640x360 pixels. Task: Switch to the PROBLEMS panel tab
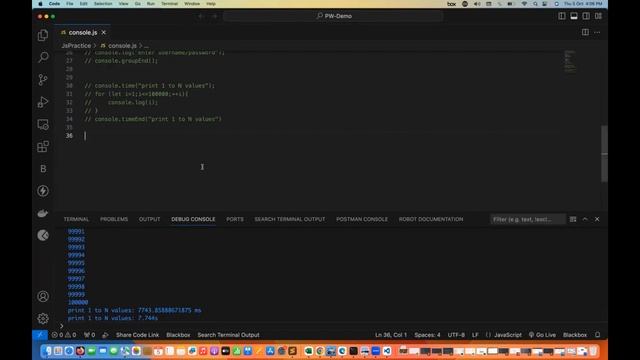pyautogui.click(x=114, y=219)
